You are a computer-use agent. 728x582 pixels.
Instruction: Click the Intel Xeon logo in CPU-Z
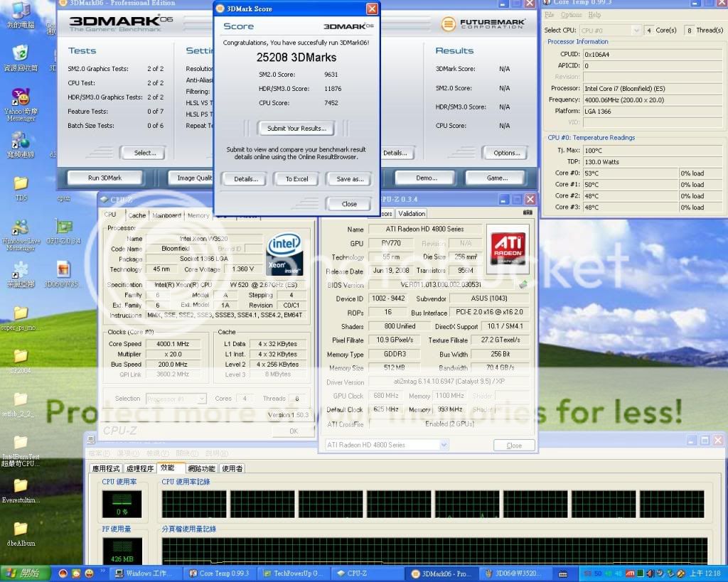click(x=284, y=255)
